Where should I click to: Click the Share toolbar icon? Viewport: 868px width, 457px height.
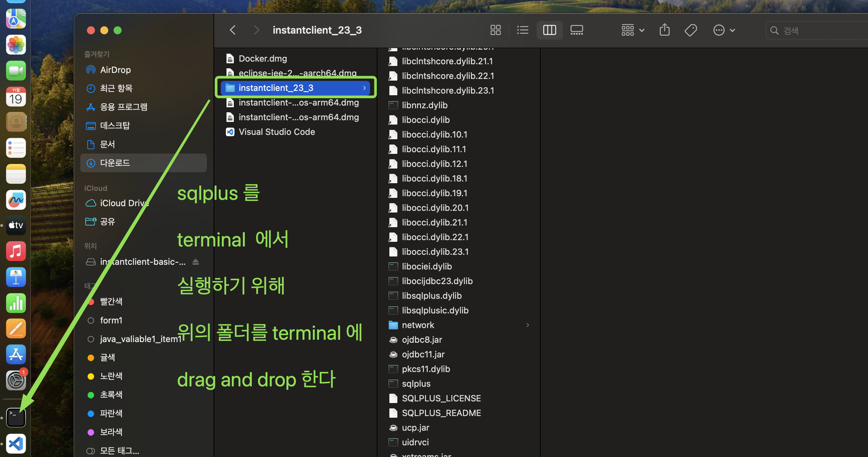tap(664, 30)
